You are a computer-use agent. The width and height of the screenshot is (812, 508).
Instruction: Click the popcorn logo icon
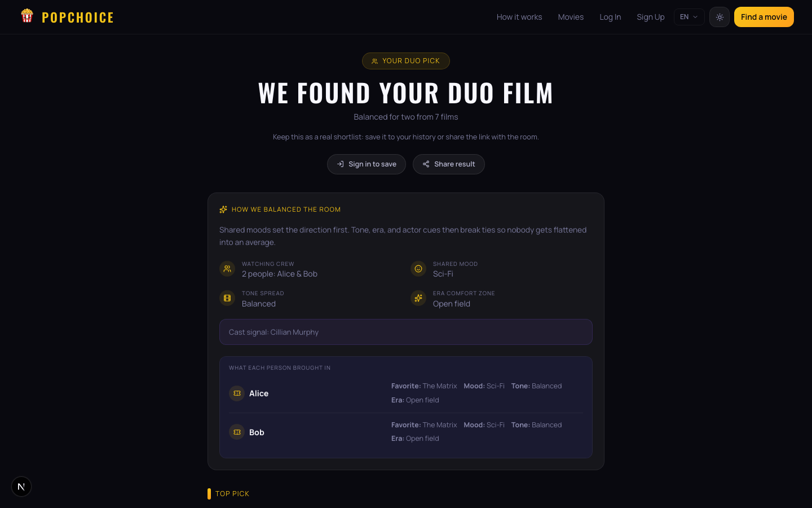[27, 16]
